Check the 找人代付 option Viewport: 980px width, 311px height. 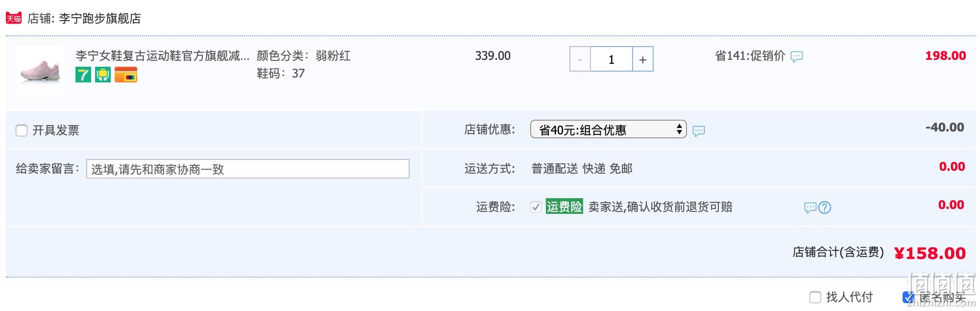coord(815,297)
